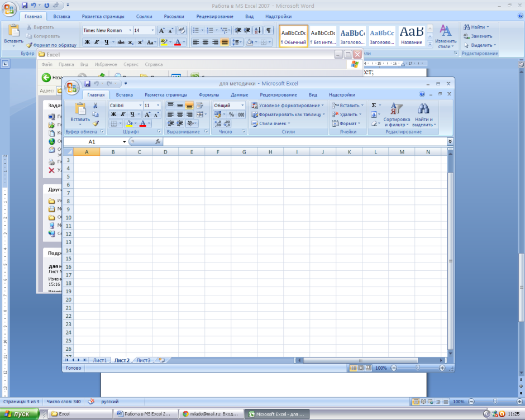Viewport: 525px width, 420px height.
Task: Toggle wrap text in Excel
Action: tap(199, 106)
